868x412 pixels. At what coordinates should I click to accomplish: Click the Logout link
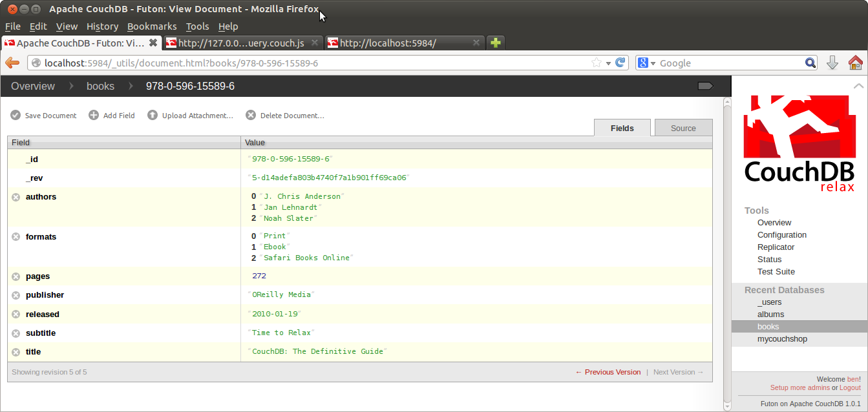pos(850,387)
